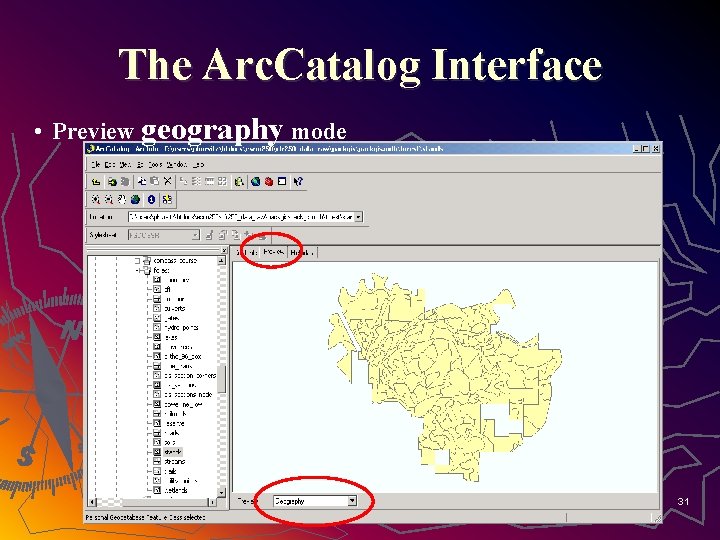Select the List view toolbar button
Screen dimensions: 720x540
tap(196, 181)
